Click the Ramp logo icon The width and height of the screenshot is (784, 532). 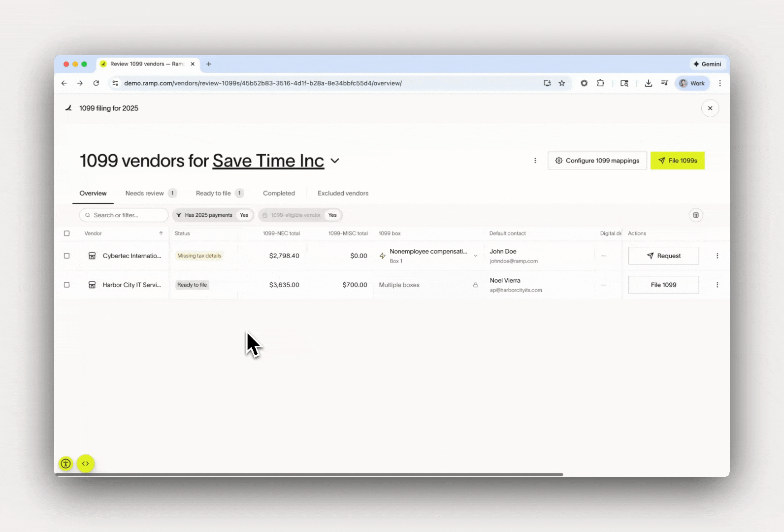68,108
